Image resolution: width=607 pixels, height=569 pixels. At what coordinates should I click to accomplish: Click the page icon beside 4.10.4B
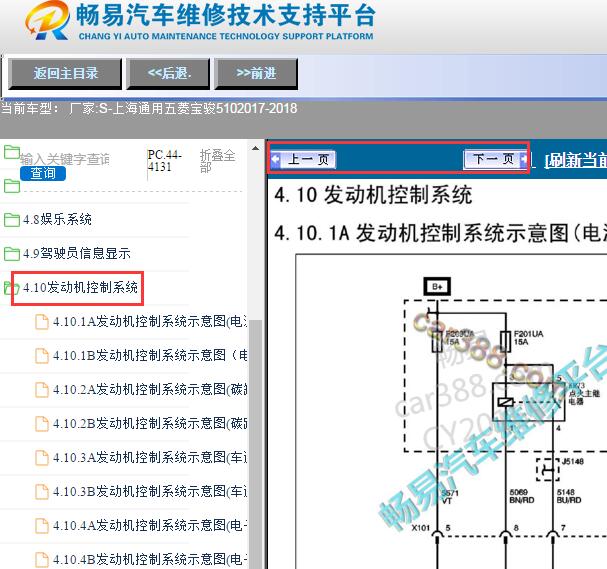[x=42, y=560]
